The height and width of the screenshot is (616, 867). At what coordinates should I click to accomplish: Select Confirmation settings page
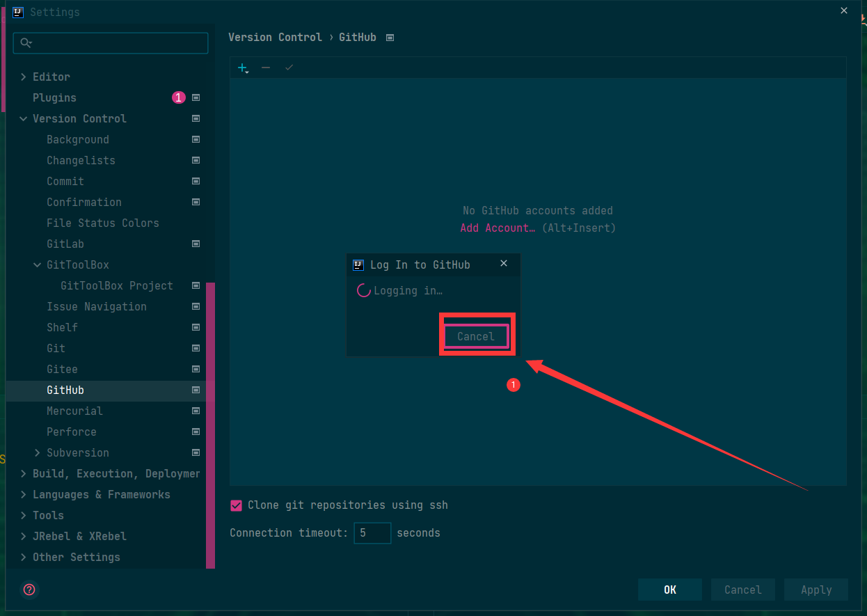pyautogui.click(x=84, y=203)
